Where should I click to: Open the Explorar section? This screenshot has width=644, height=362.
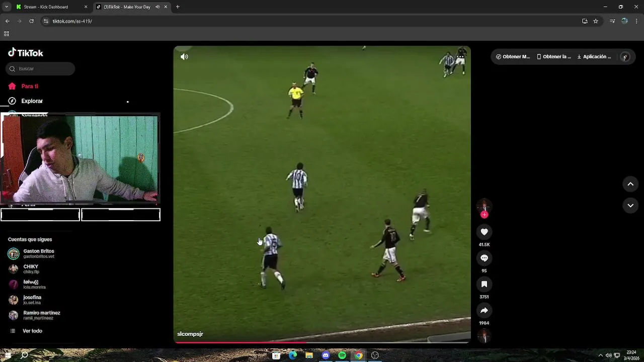[x=26, y=101]
